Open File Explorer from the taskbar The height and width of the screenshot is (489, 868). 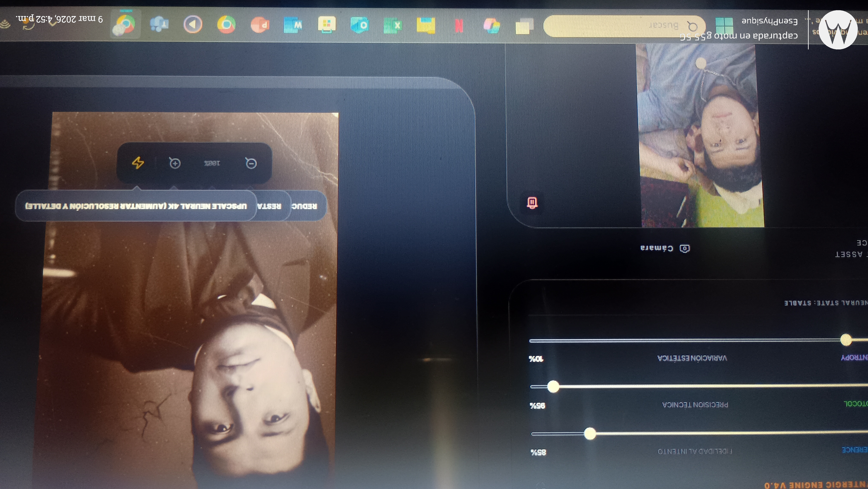[x=425, y=26]
